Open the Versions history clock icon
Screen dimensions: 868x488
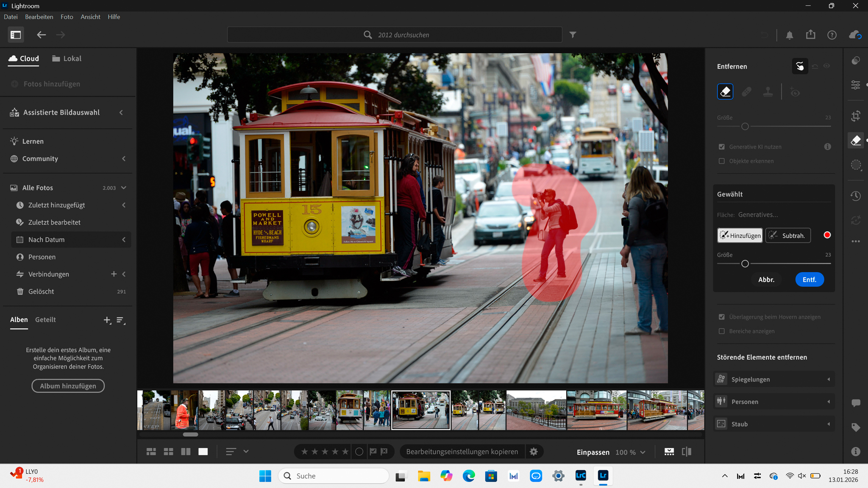[x=856, y=196]
